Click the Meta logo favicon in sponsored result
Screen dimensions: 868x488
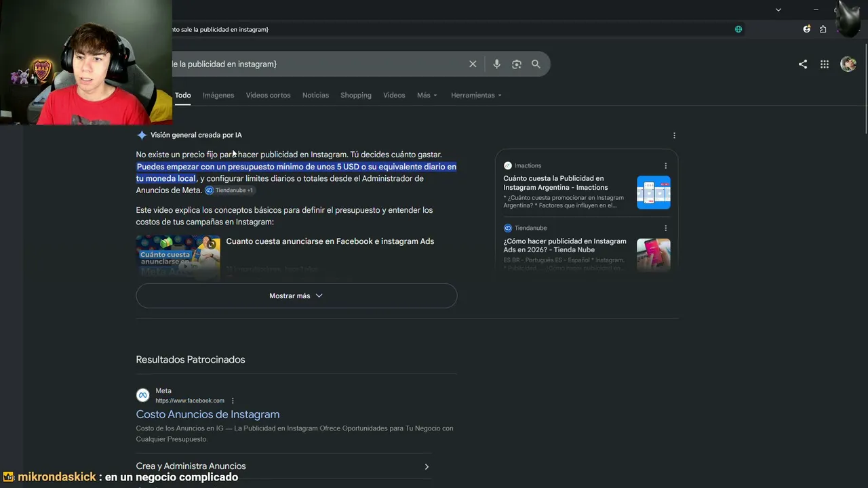142,395
